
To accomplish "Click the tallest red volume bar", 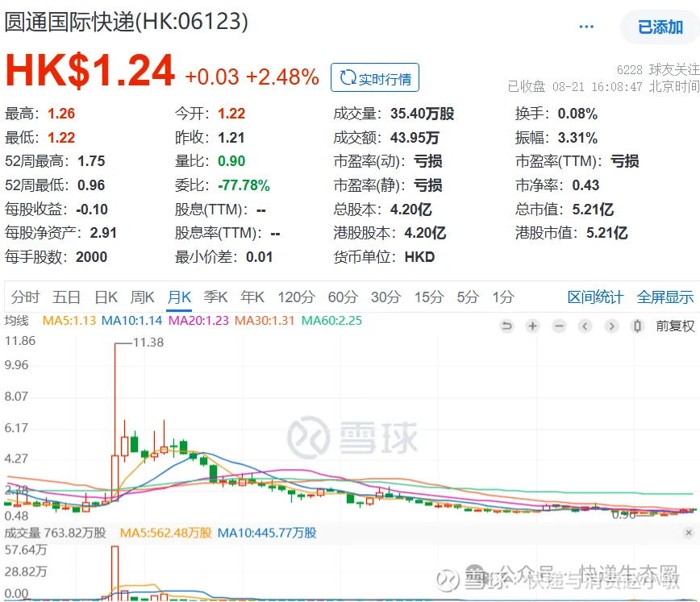I will 115,572.
